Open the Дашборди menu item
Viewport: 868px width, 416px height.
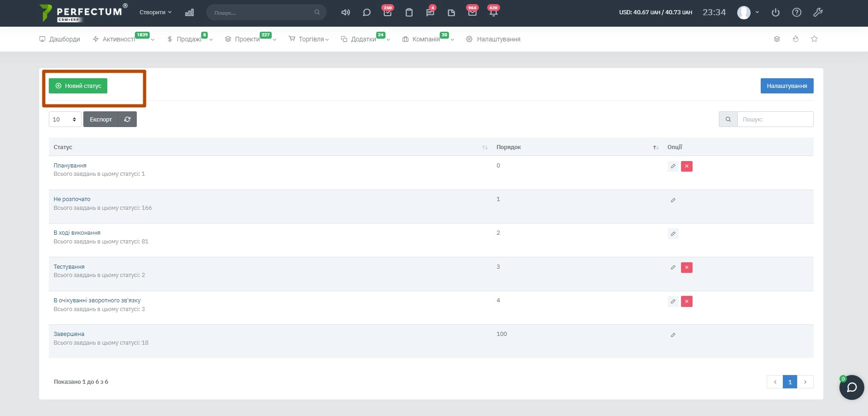point(60,39)
